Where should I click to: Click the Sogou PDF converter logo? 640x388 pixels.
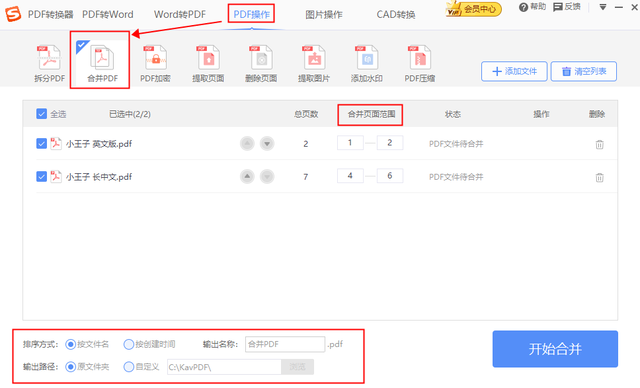(13, 14)
